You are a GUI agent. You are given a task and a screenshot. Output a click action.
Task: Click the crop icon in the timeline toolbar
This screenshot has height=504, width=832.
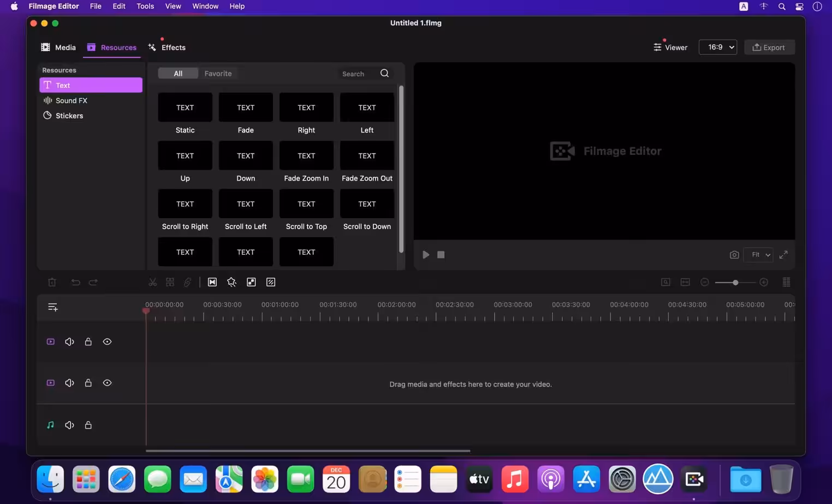[x=170, y=282]
